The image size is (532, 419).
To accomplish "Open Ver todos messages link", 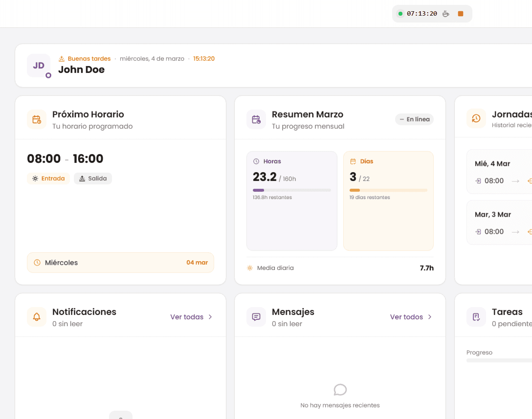I will (x=411, y=317).
